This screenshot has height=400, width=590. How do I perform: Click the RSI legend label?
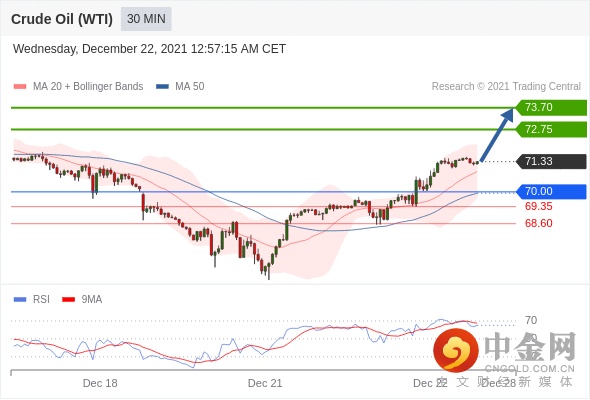41,300
